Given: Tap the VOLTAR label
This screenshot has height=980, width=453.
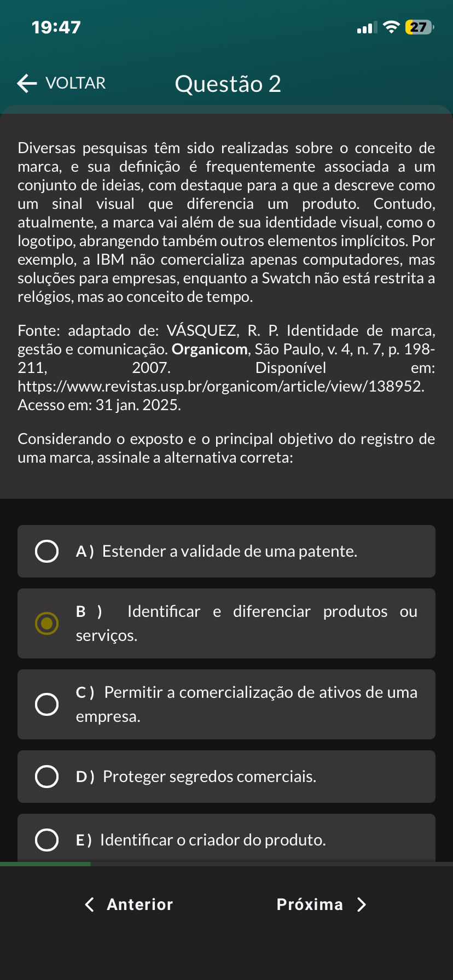Looking at the screenshot, I should (x=75, y=83).
